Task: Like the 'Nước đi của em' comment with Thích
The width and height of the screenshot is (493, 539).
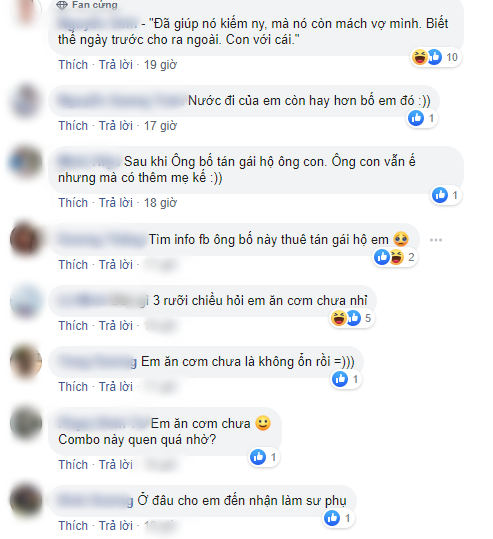Action: 73,126
